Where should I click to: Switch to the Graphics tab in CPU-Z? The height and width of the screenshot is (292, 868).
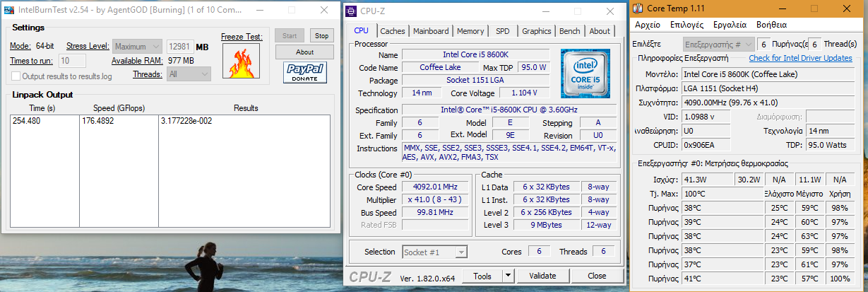pyautogui.click(x=537, y=31)
